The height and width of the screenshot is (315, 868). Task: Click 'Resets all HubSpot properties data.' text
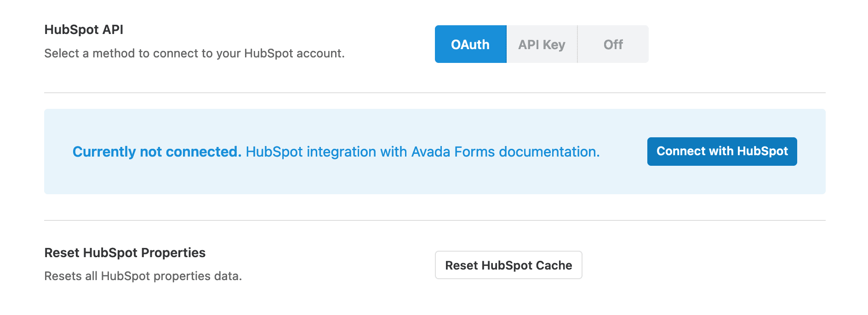point(143,276)
